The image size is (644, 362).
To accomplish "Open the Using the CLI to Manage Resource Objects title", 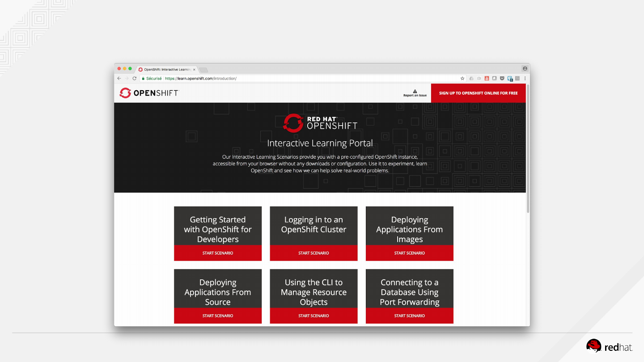I will (x=314, y=292).
